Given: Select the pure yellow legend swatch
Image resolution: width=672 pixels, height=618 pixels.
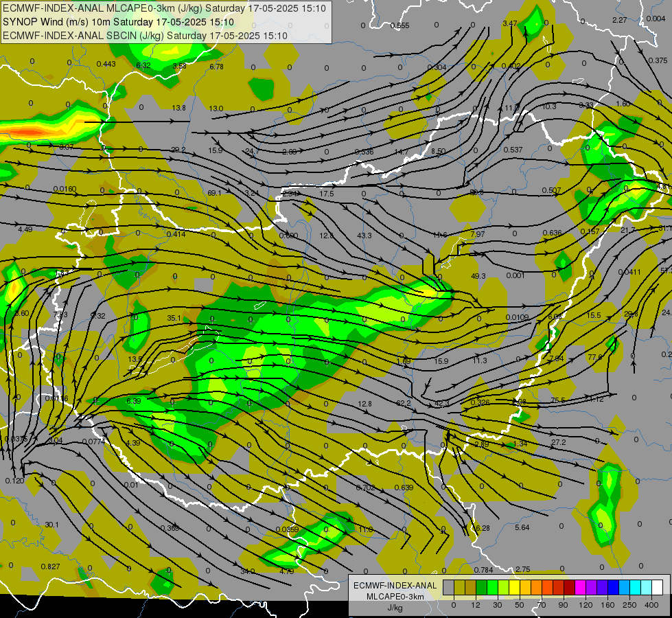Looking at the screenshot, I should tap(514, 587).
